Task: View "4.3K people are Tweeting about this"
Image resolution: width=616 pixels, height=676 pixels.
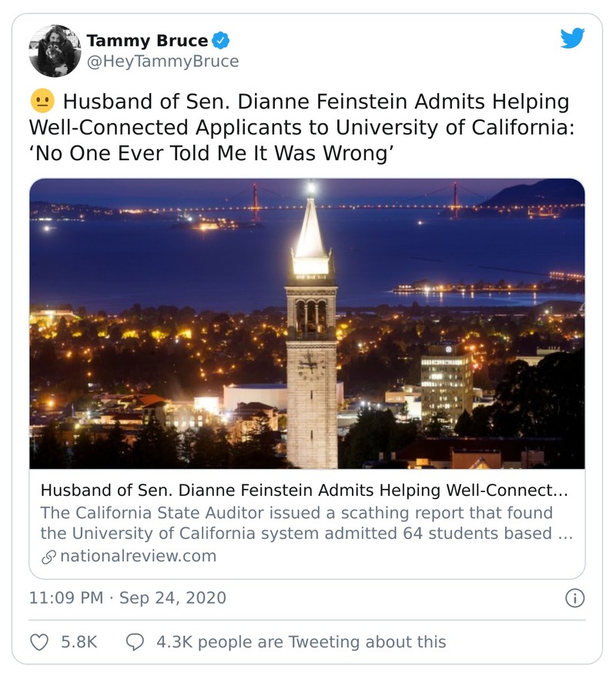Action: coord(301,641)
